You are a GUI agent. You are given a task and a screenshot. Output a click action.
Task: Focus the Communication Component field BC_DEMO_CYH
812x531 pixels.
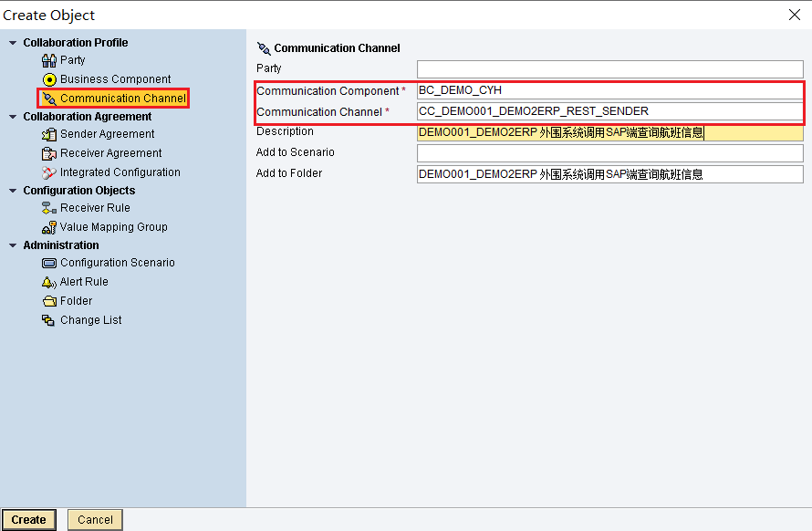pyautogui.click(x=610, y=90)
